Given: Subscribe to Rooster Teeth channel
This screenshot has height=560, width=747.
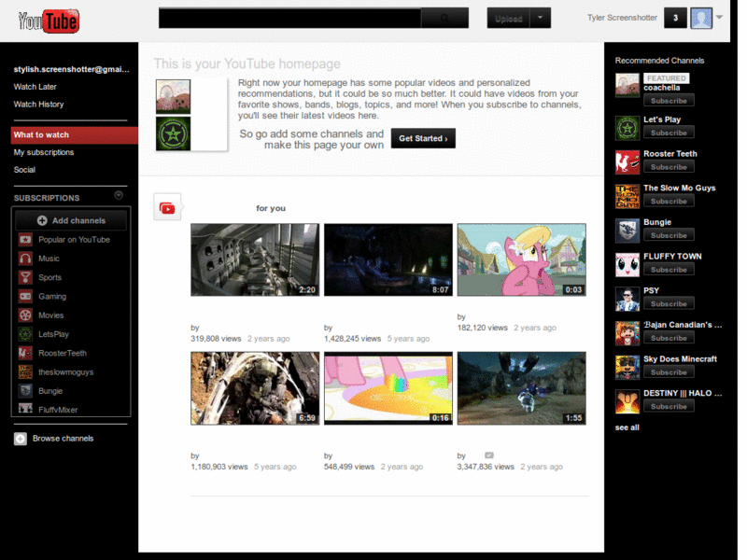Looking at the screenshot, I should pos(669,167).
